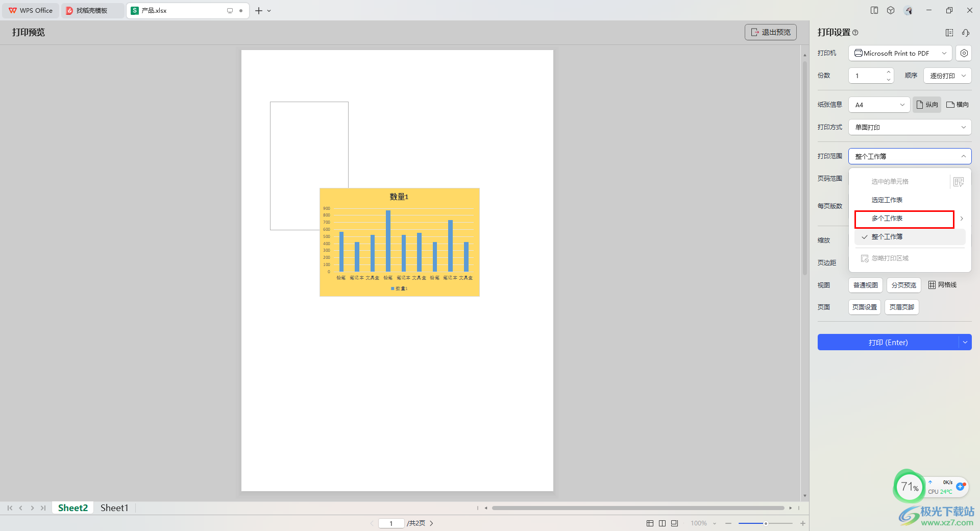Toggle the print settings panel layout icon

tap(949, 33)
